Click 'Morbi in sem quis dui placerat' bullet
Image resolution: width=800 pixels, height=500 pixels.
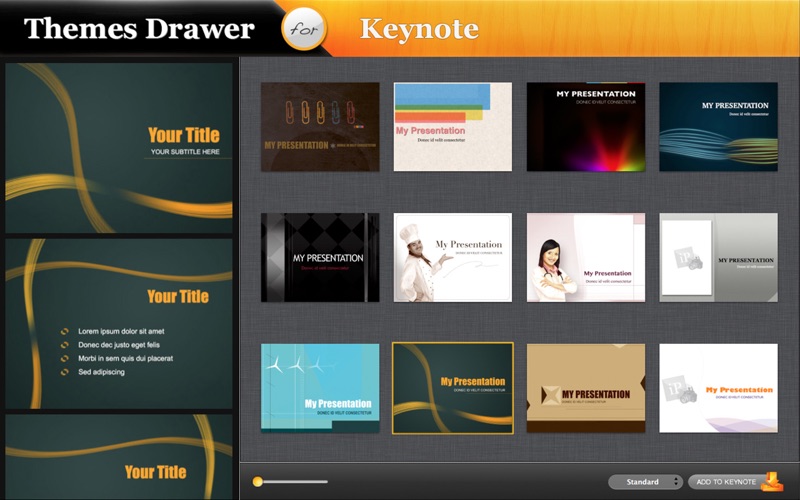(126, 358)
